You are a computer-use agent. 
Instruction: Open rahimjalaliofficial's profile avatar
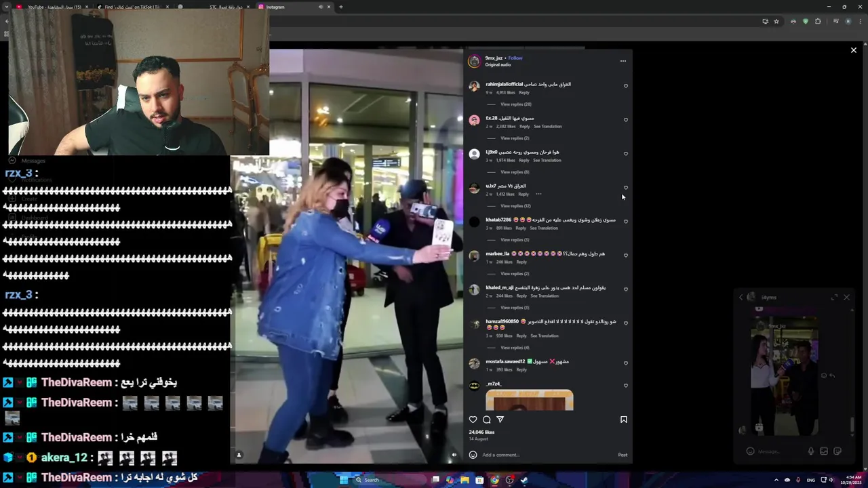point(474,87)
